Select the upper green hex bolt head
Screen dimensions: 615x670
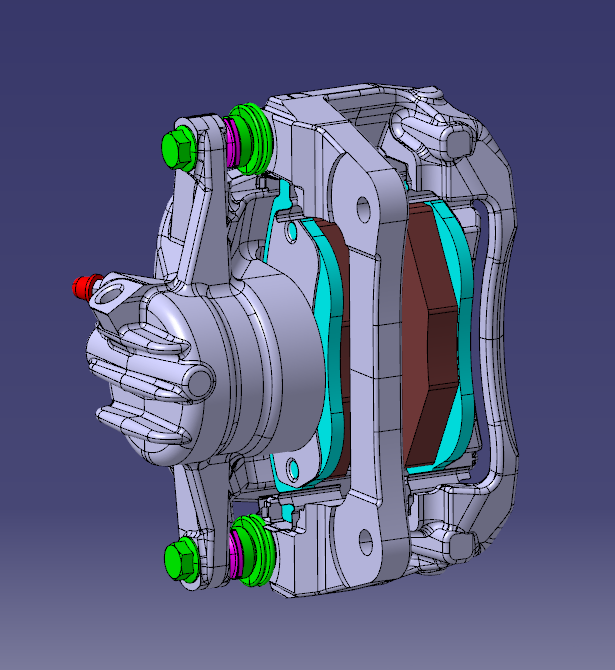click(179, 147)
